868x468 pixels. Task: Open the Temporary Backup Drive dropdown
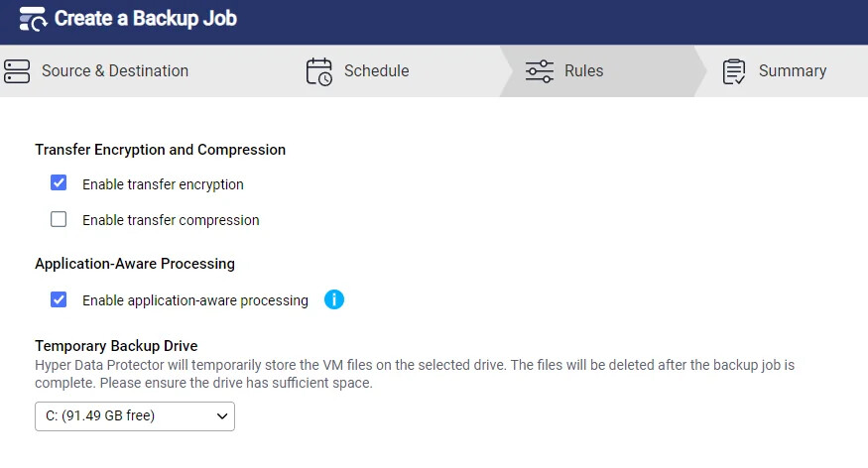click(x=135, y=416)
